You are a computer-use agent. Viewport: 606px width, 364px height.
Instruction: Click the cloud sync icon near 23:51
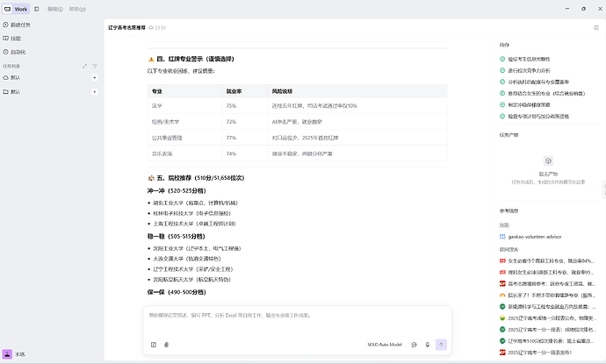(151, 28)
